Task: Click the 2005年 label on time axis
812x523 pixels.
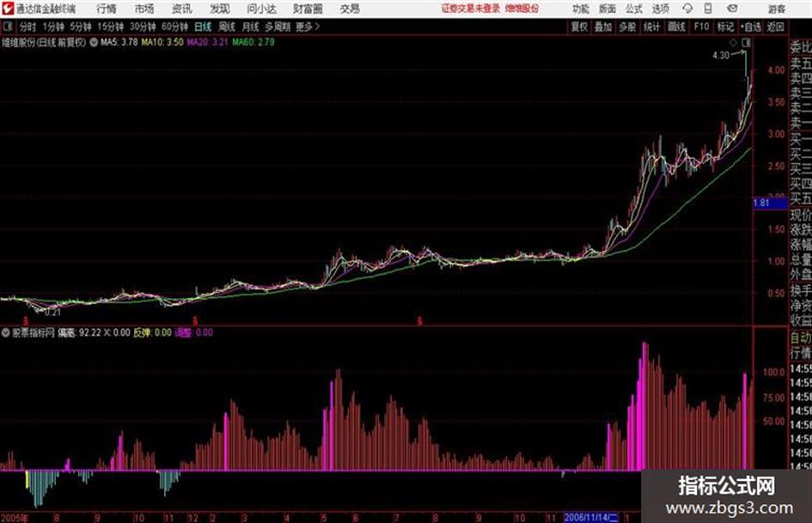Action: pyautogui.click(x=15, y=518)
